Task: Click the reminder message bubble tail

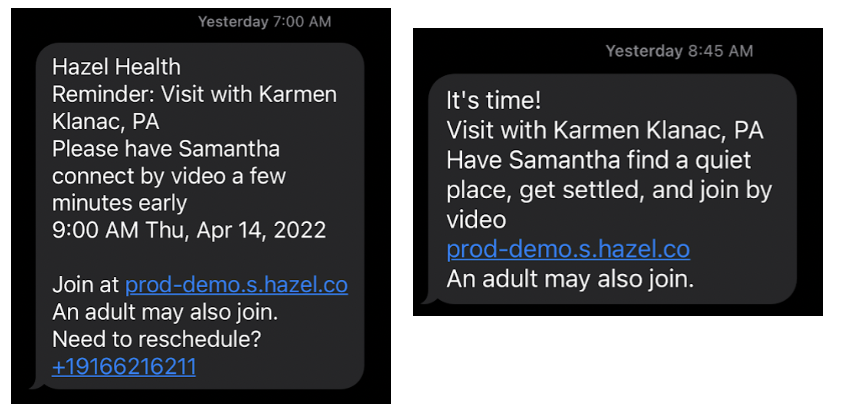Action: coord(37,383)
